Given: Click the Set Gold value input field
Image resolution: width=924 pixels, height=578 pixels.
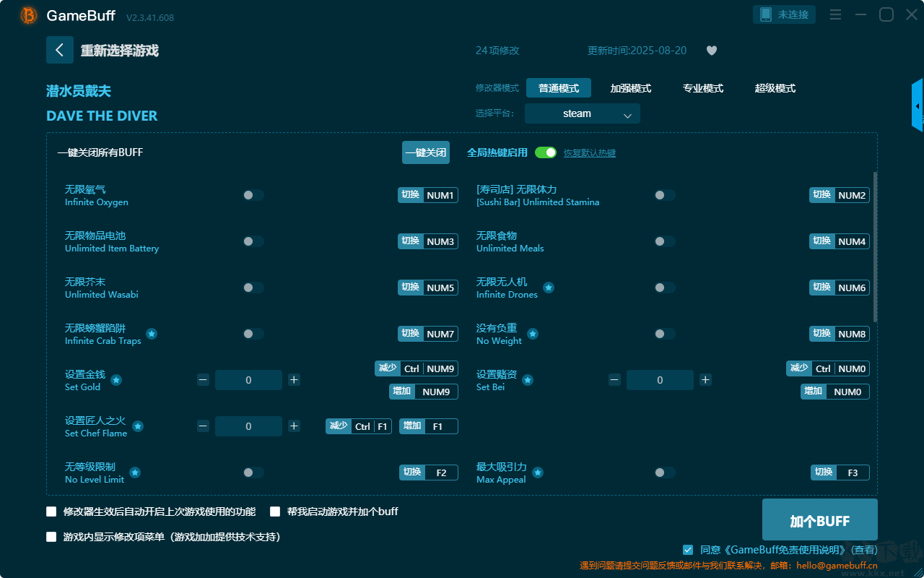Looking at the screenshot, I should coord(248,380).
